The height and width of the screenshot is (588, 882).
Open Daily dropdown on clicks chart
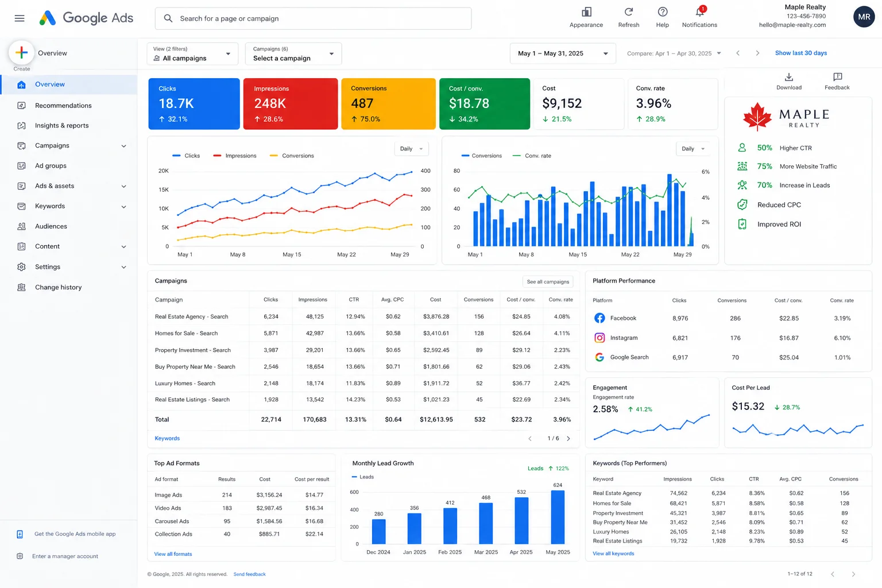[411, 149]
